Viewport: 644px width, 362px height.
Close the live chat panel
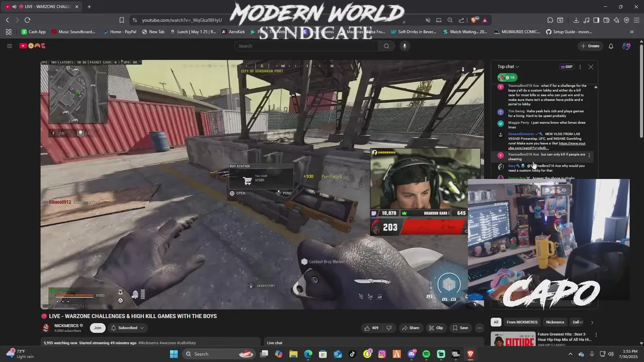[591, 67]
